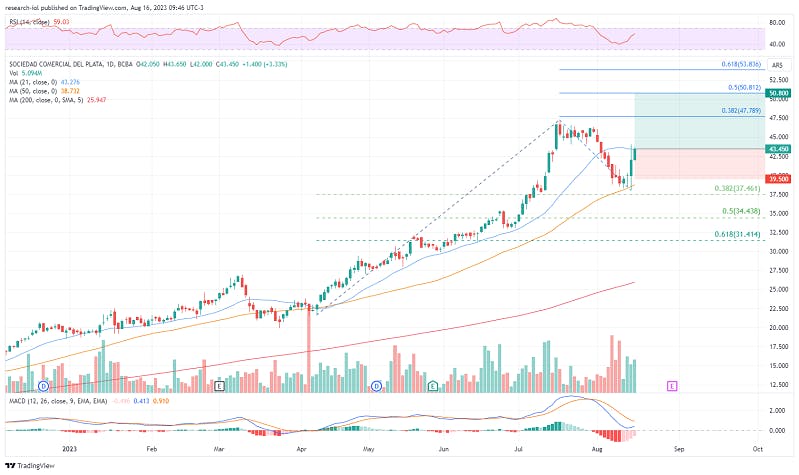Click the 40.00 level on RSI scale
The width and height of the screenshot is (799, 475).
click(x=777, y=44)
